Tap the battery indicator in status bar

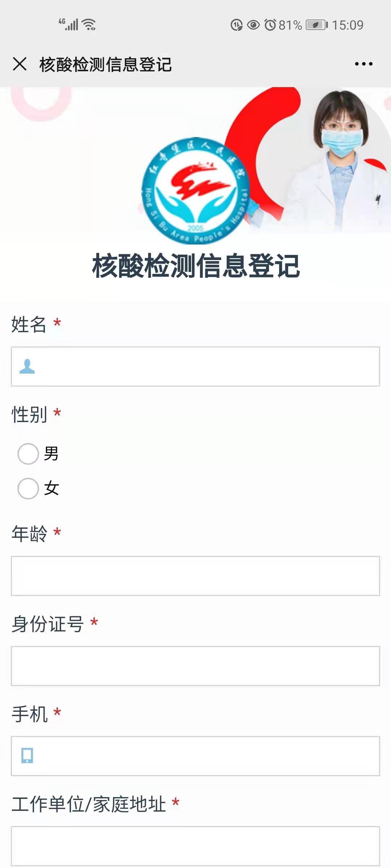[x=316, y=25]
